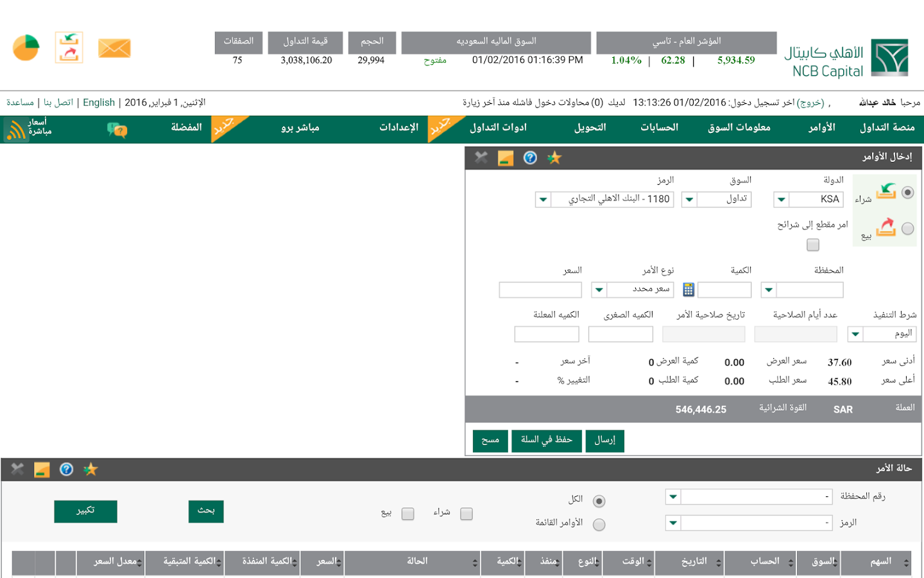
Task: Click the Send (إرسال) button
Action: 604,441
